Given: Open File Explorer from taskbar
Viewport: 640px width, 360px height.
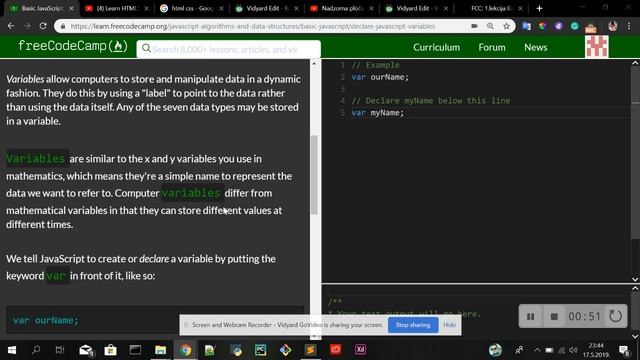Looking at the screenshot, I should click(x=160, y=350).
